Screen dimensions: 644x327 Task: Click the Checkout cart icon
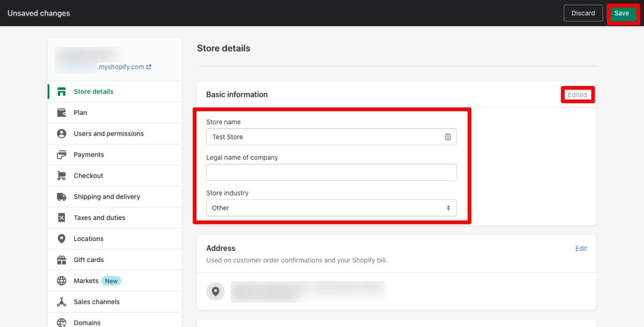[62, 176]
